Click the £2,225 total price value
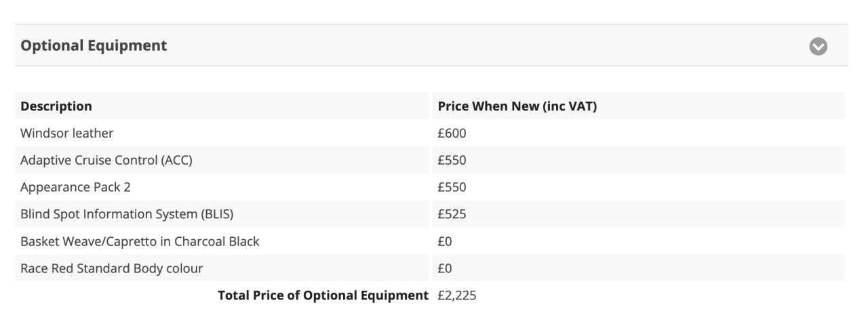Viewport: 868px width, 330px height. pyautogui.click(x=457, y=295)
